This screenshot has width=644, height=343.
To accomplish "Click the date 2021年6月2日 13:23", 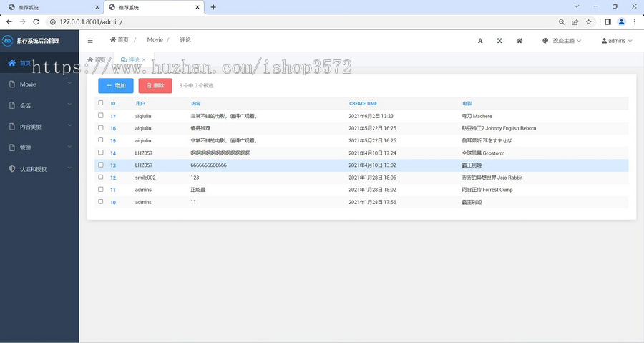I will (371, 116).
